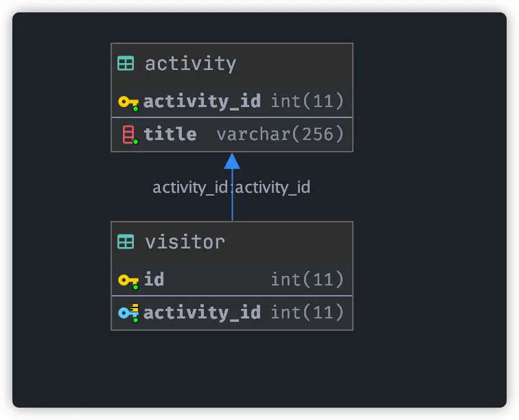Select the activity table header name
This screenshot has width=519, height=420.
coord(191,64)
